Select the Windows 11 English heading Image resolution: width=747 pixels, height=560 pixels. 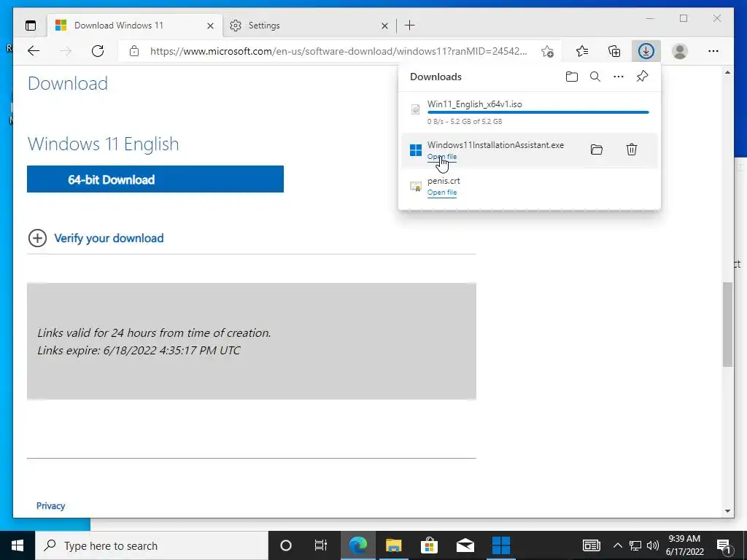(104, 144)
